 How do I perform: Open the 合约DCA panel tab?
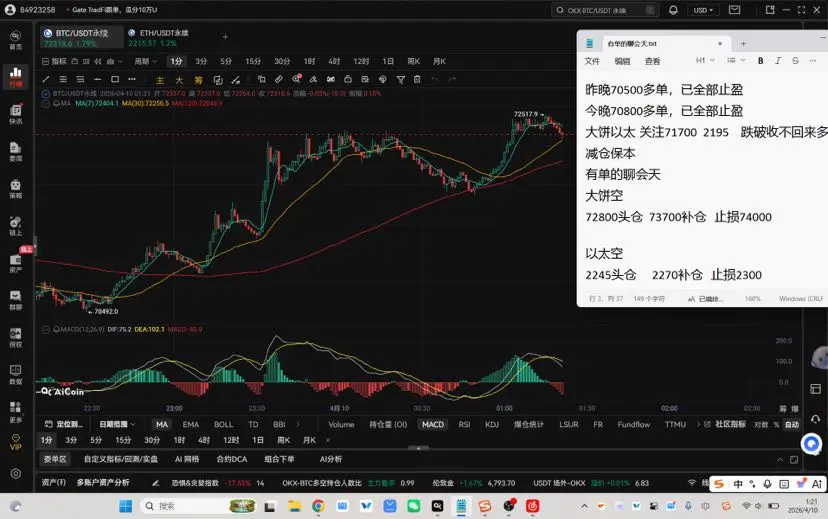(232, 459)
